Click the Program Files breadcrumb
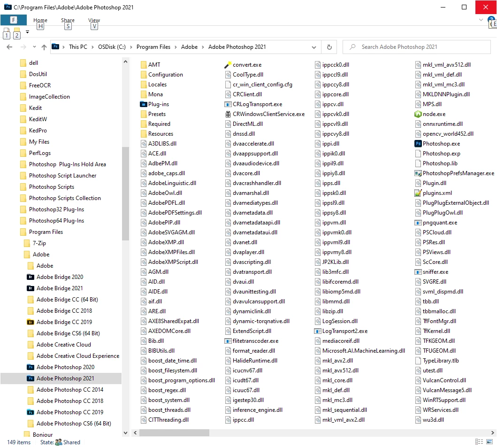Screen dimensions: 497x448 coord(153,47)
